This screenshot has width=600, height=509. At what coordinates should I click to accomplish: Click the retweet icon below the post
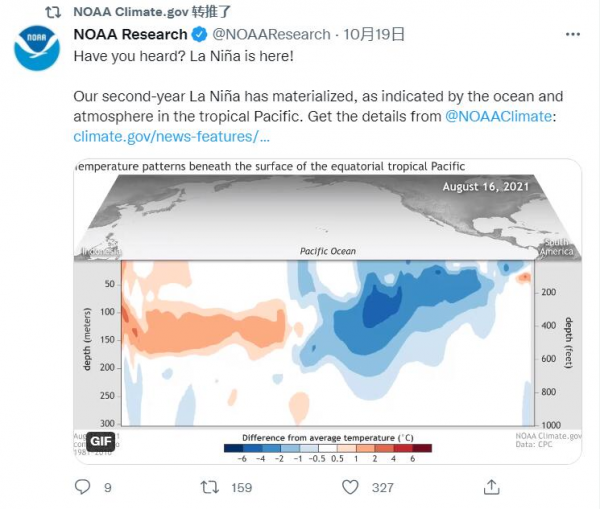tap(210, 487)
